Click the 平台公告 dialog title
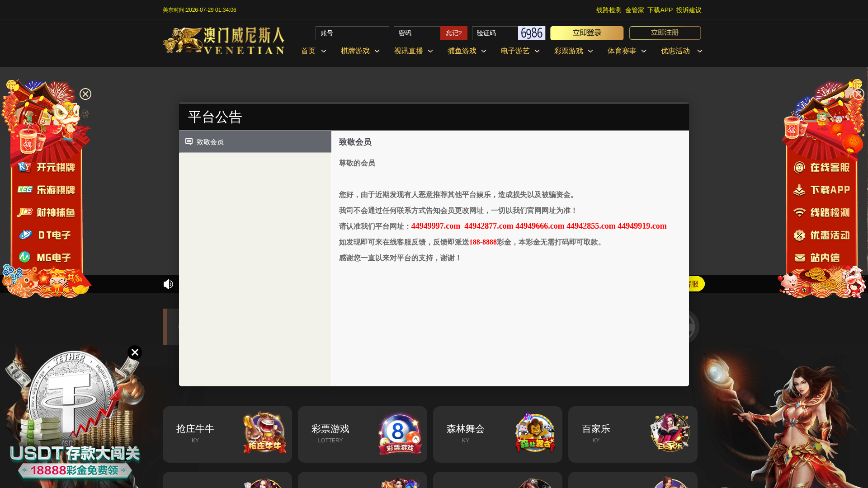This screenshot has height=488, width=868. (x=215, y=117)
